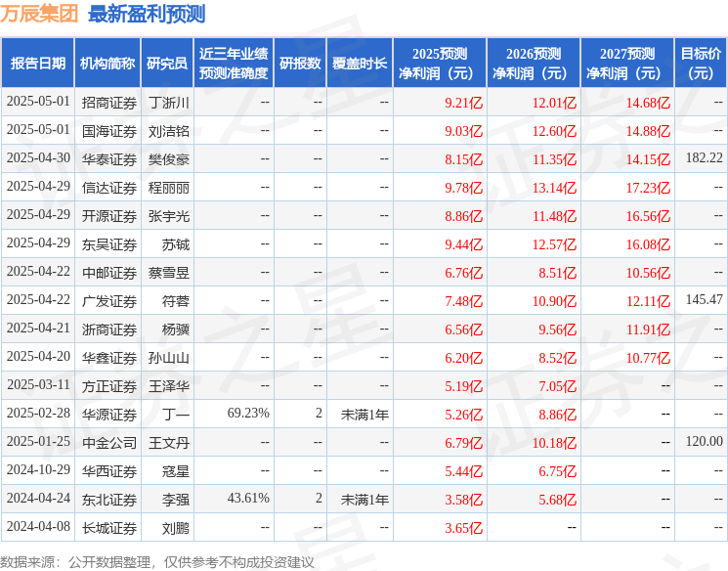The height and width of the screenshot is (571, 728).
Task: Click the 10.18亿 2026 forecast value
Action: (x=554, y=443)
